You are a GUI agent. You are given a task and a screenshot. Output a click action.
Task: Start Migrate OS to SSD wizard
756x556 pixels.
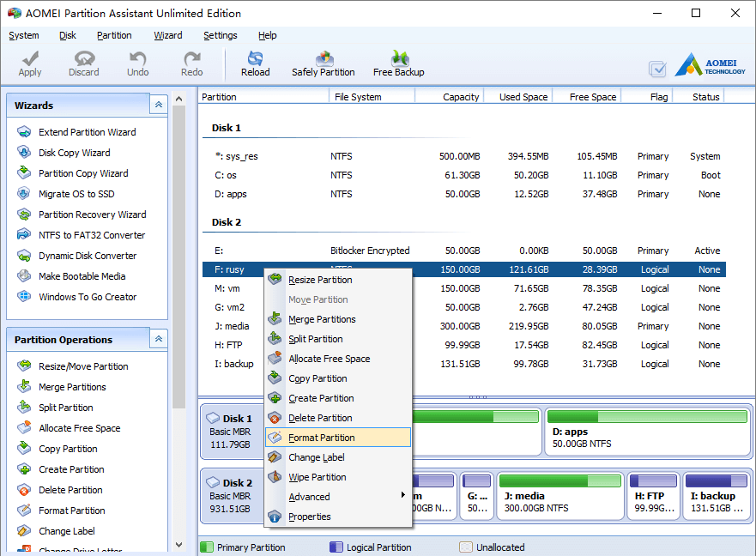(x=66, y=194)
